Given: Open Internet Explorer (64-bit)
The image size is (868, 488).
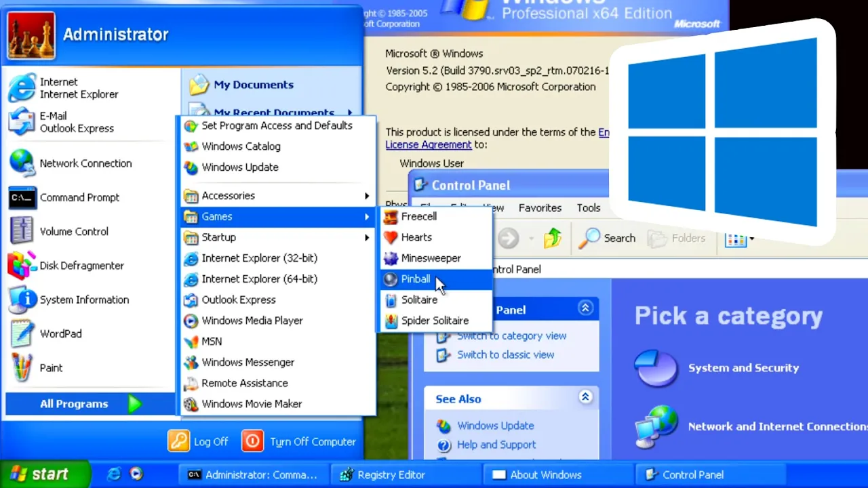Looking at the screenshot, I should 277,279.
